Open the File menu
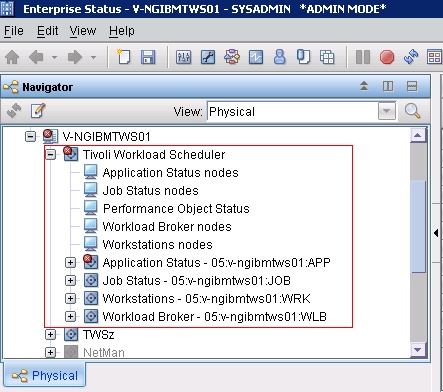 pyautogui.click(x=14, y=31)
